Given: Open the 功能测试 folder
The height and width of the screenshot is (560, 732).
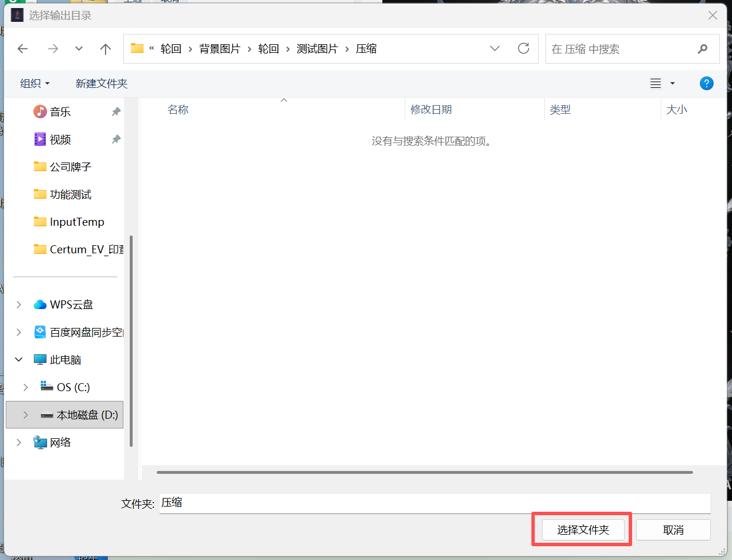Looking at the screenshot, I should [x=71, y=194].
